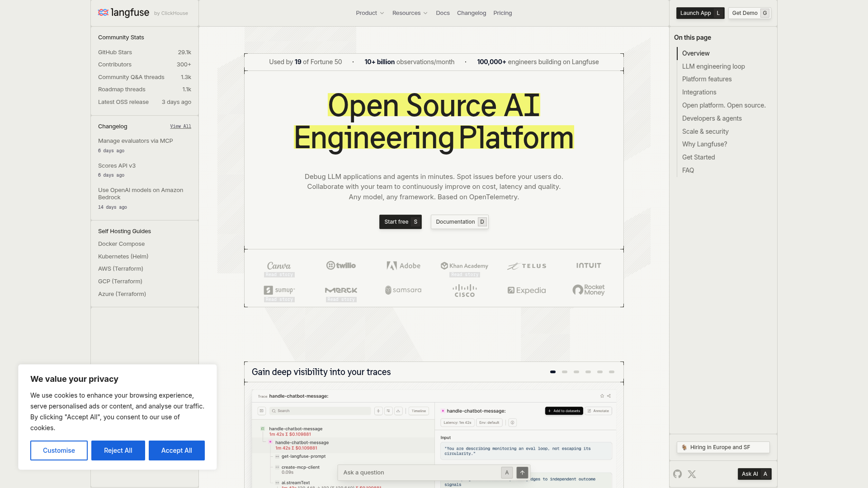Click the star icon on the trace
Viewport: 868px width, 488px height.
[x=602, y=396]
